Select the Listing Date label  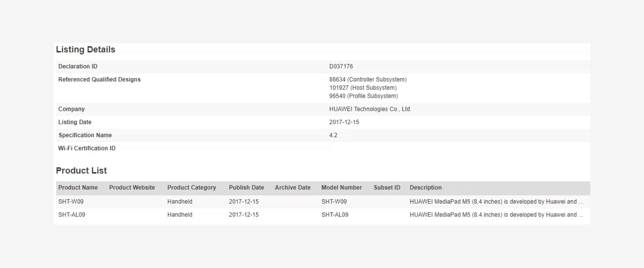(75, 122)
